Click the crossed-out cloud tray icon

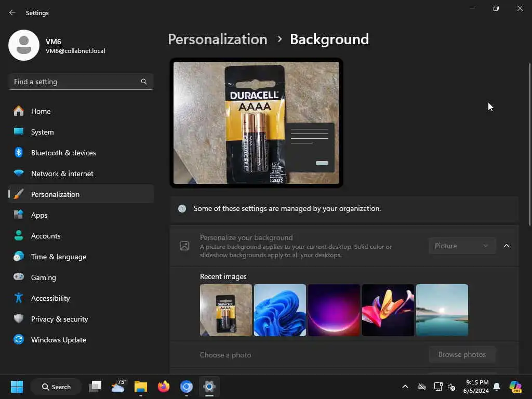pyautogui.click(x=422, y=387)
